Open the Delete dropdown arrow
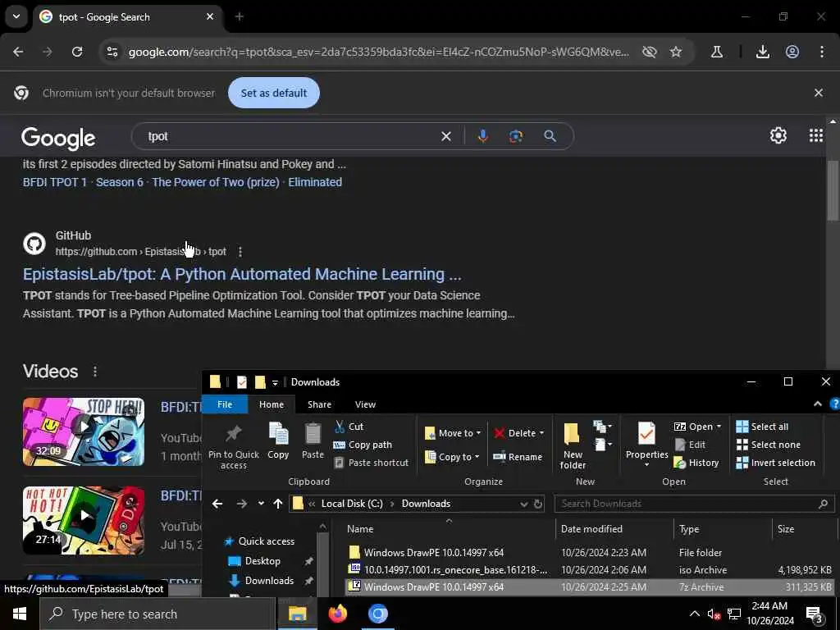 point(541,433)
